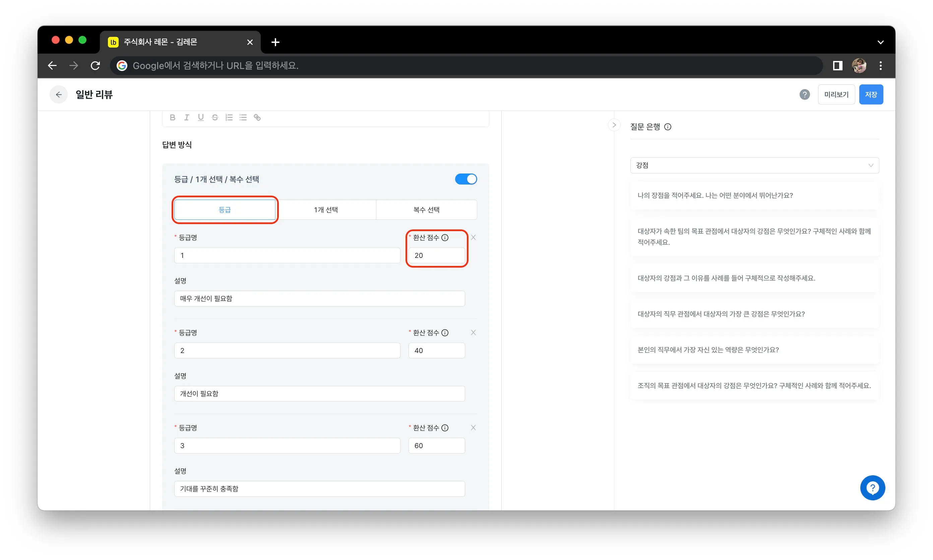933x560 pixels.
Task: Open the browser three-dot menu
Action: [880, 66]
